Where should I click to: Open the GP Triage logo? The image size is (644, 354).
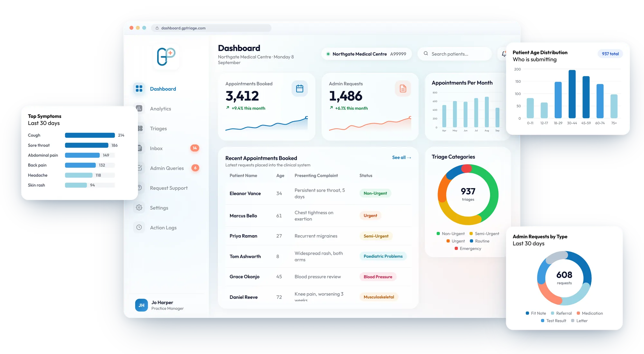[x=166, y=56]
